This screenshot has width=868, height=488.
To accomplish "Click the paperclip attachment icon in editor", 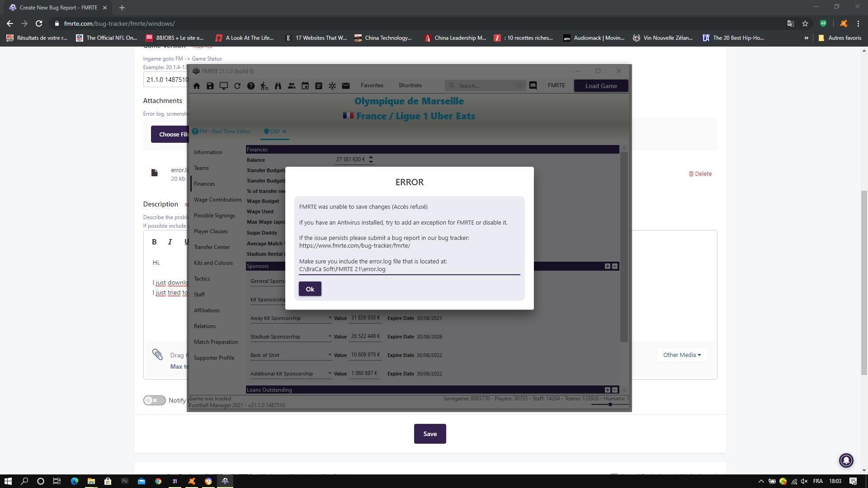I will 157,355.
